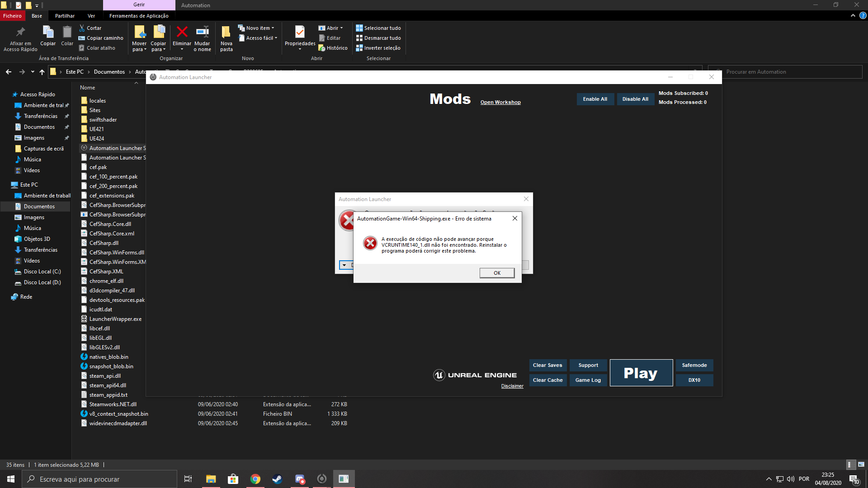Image resolution: width=868 pixels, height=488 pixels.
Task: Open the Abrir dropdown in ribbon
Action: (x=331, y=28)
